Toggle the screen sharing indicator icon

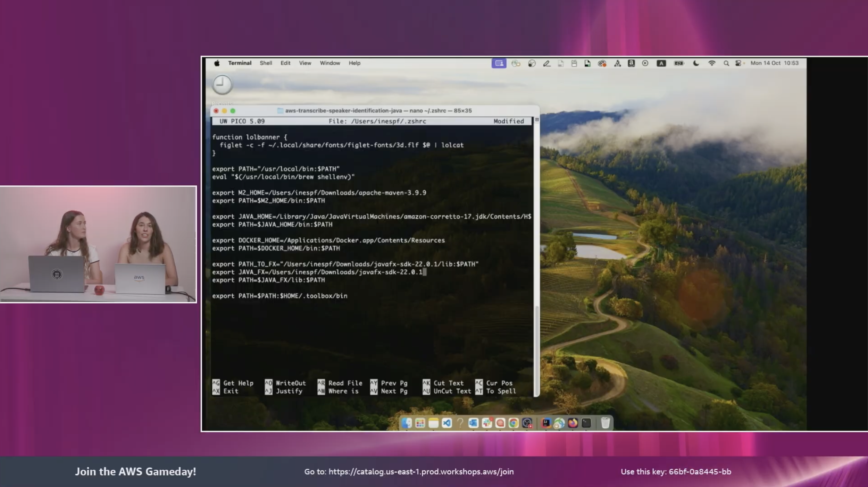pyautogui.click(x=499, y=63)
